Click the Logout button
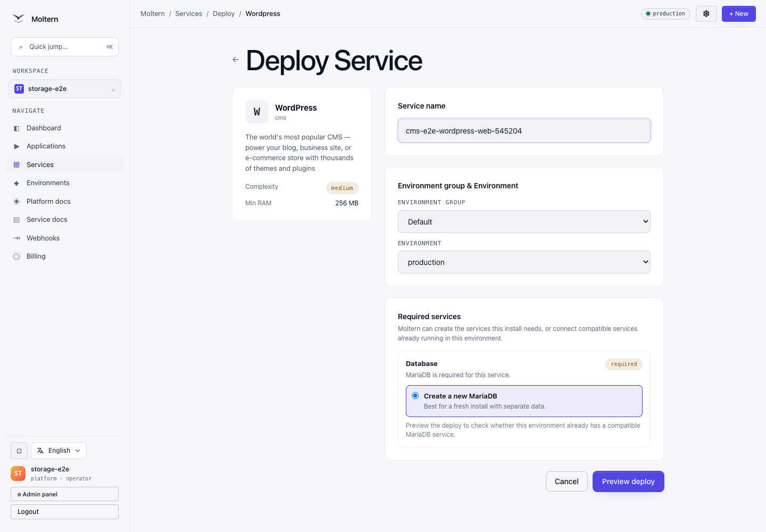This screenshot has height=532, width=766. 64,512
